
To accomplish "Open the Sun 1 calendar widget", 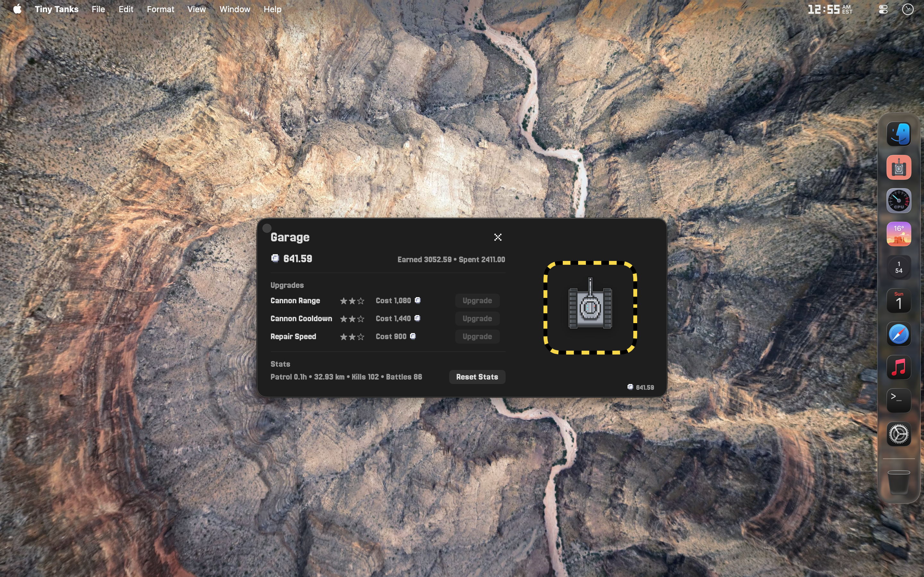I will [898, 301].
